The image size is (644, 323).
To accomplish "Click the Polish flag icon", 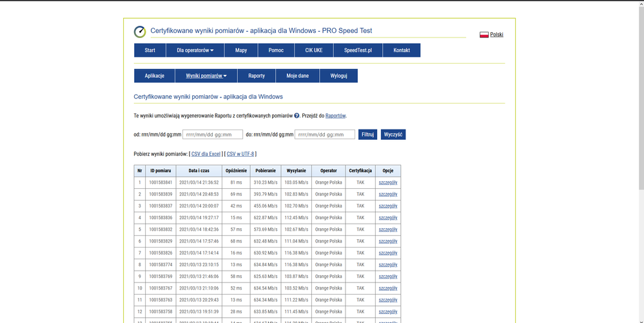I will tap(483, 35).
